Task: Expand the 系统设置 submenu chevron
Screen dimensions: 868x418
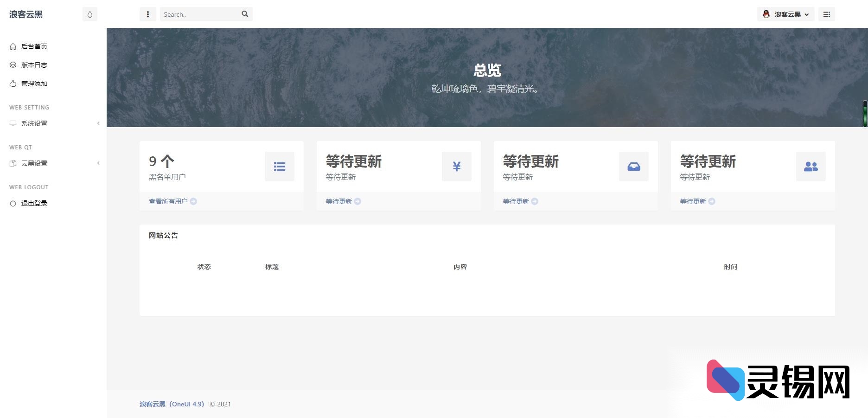Action: (98, 123)
